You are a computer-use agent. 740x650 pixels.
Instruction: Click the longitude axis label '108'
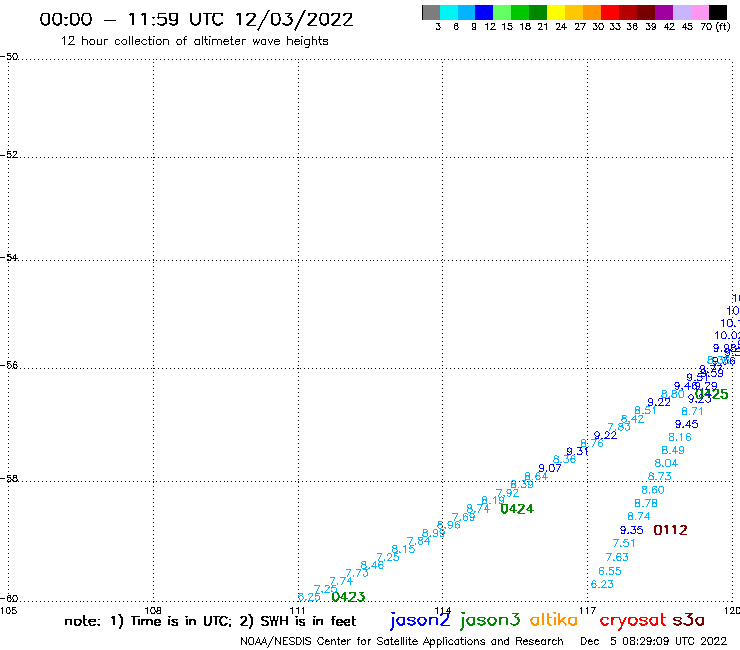(153, 610)
